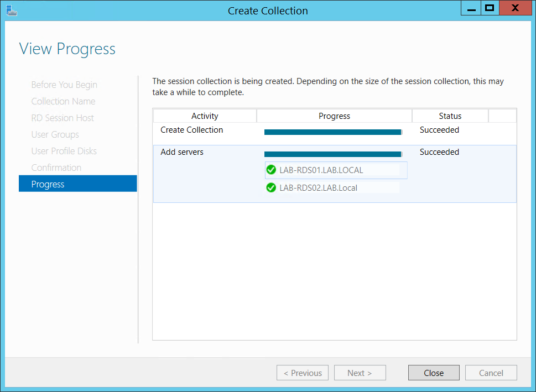Screen dimensions: 536x392
Task: Open the User Groups step
Action: pos(55,134)
